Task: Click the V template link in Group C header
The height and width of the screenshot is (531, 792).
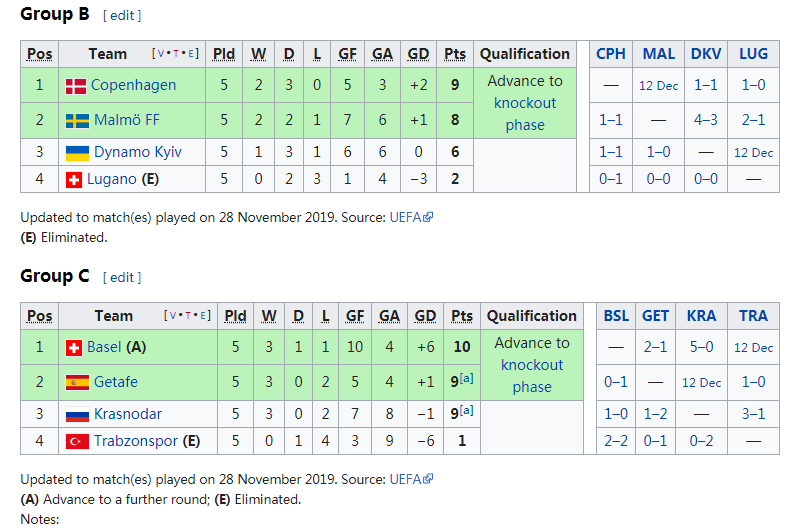Action: click(173, 316)
